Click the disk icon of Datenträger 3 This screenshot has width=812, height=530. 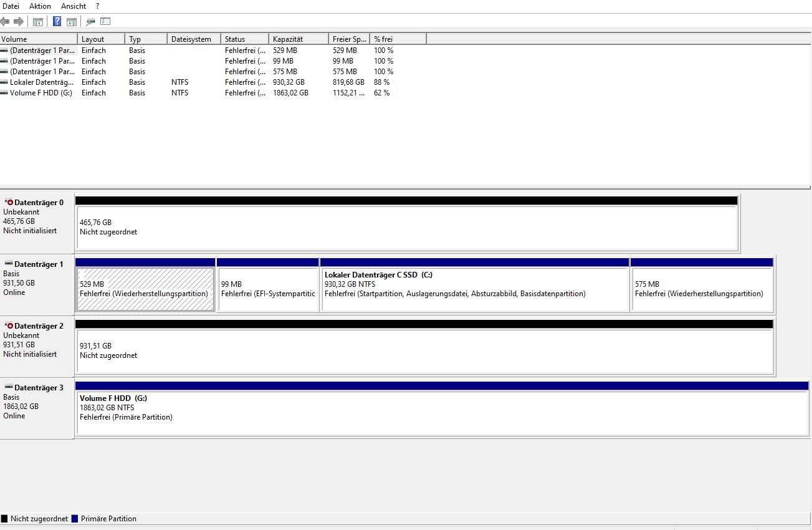(9, 388)
